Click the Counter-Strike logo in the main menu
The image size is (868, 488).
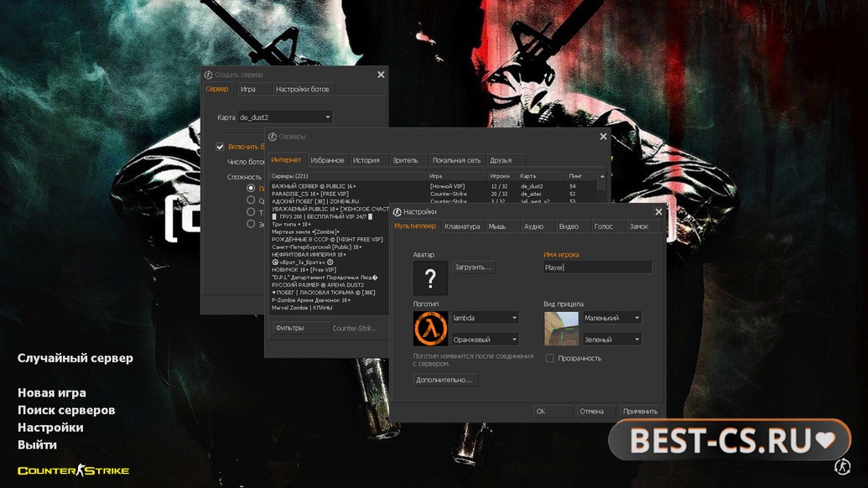tap(74, 470)
